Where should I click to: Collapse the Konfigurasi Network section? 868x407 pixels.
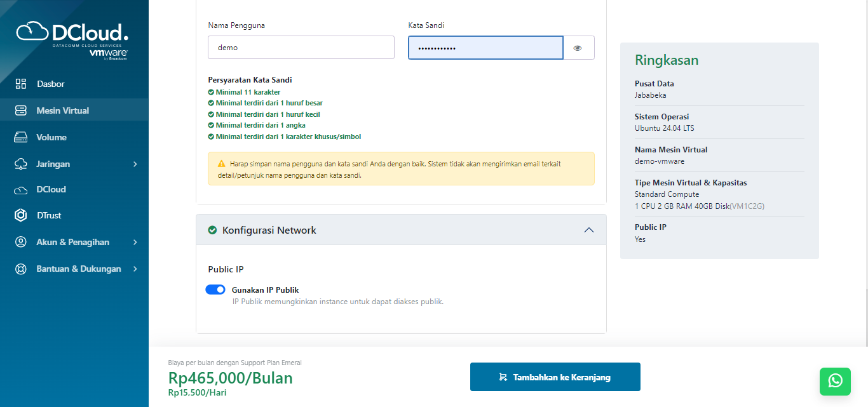point(588,230)
